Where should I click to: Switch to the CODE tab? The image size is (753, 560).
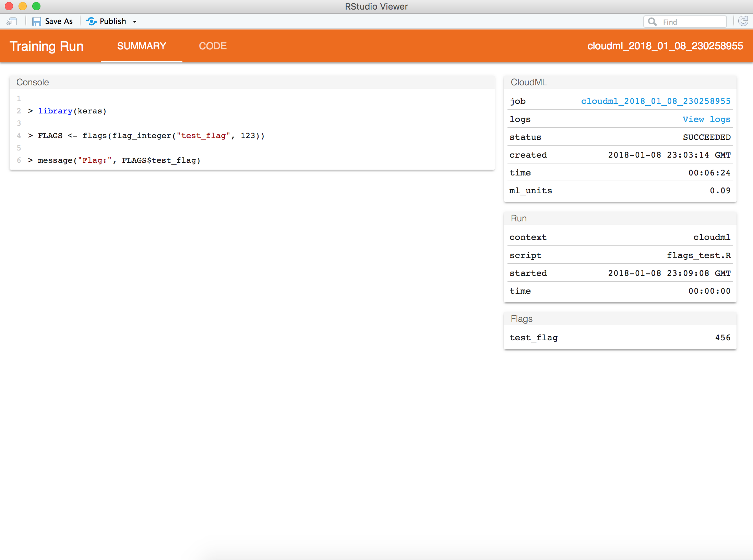[213, 46]
